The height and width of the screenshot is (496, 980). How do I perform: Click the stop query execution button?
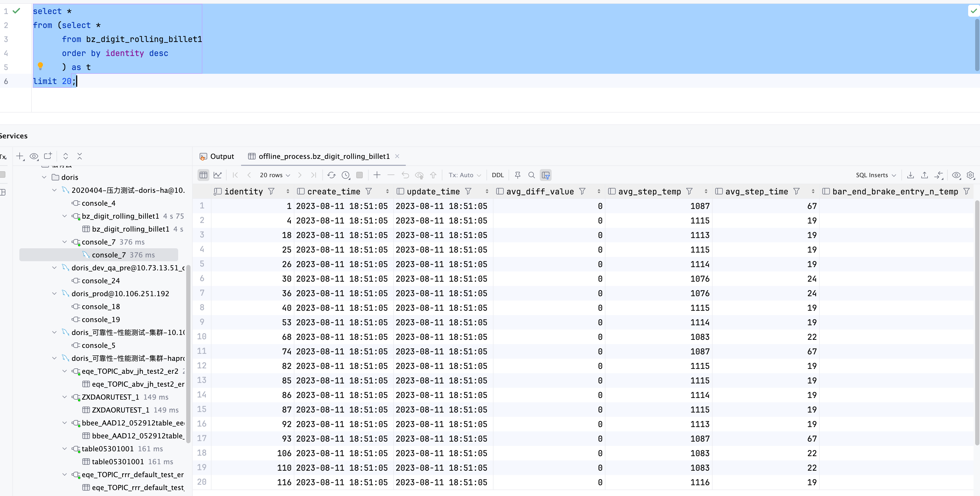tap(359, 175)
